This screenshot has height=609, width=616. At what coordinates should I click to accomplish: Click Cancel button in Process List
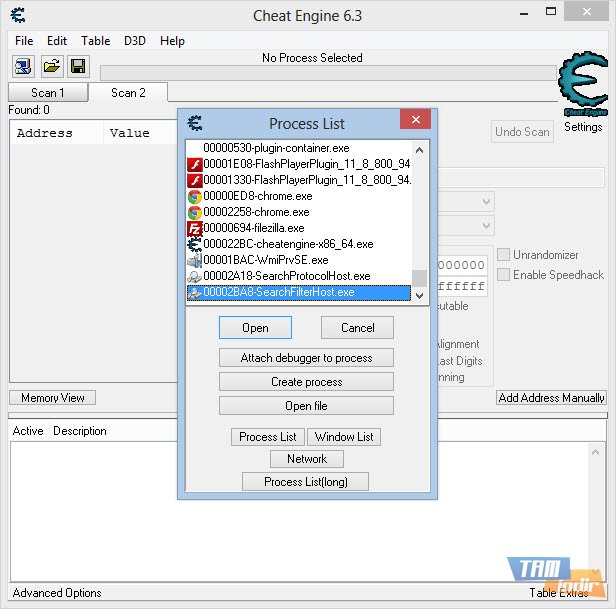(357, 328)
